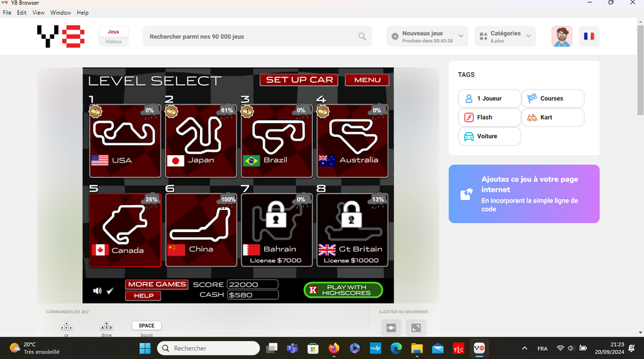
Task: Click the puzzle piece embed icon
Action: coord(466,194)
